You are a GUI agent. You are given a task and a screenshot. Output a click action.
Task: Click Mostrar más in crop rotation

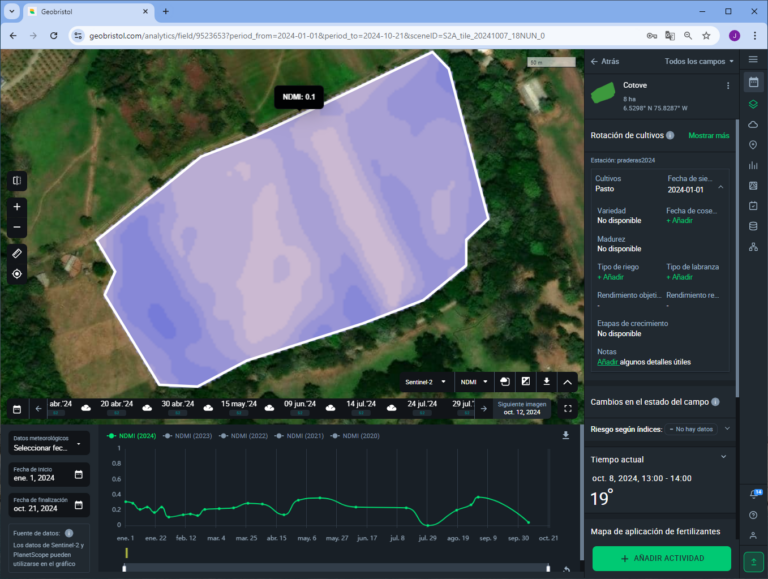[708, 135]
